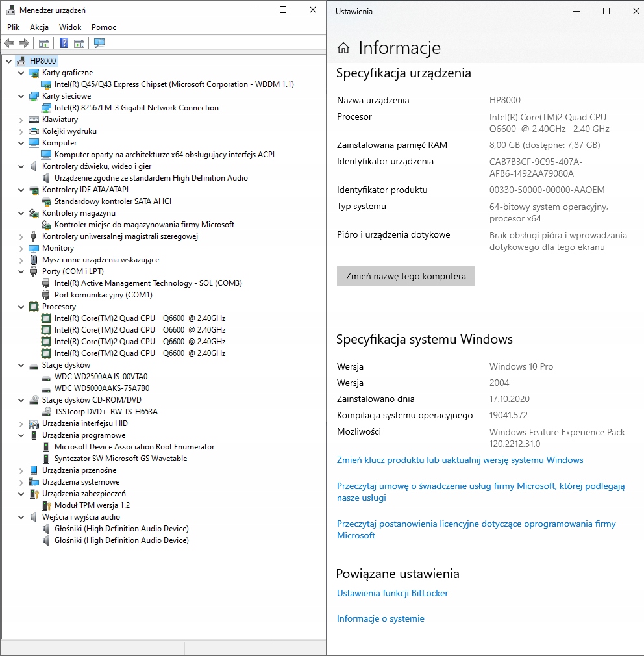
Task: Click the show/hide console tree toolbar icon
Action: [x=44, y=43]
